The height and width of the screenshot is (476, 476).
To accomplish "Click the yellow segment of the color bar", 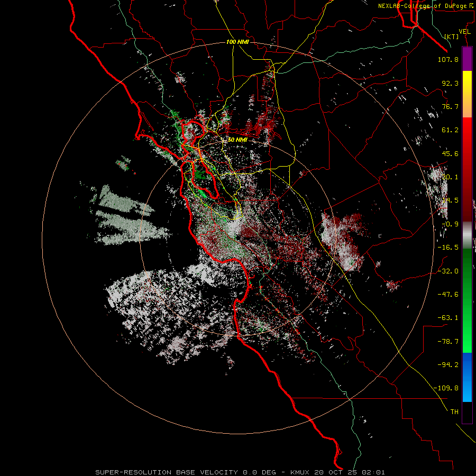I will [467, 83].
